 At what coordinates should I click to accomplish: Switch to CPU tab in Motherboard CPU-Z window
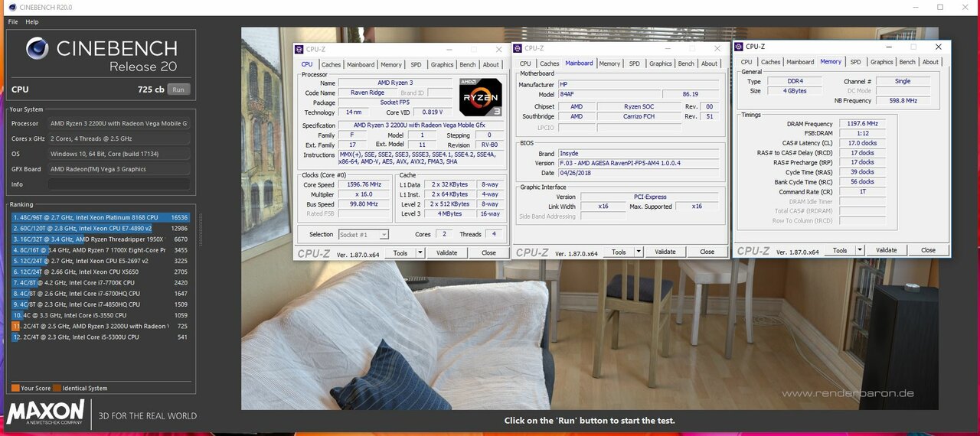[x=525, y=63]
